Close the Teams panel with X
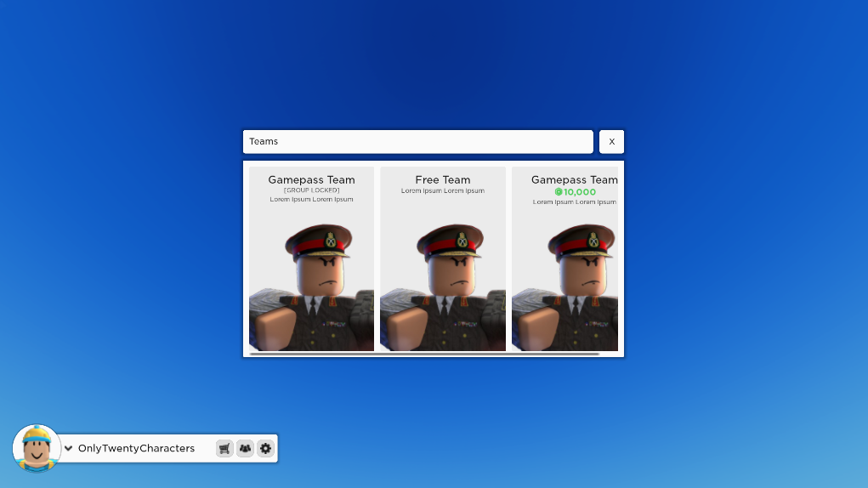 (612, 142)
